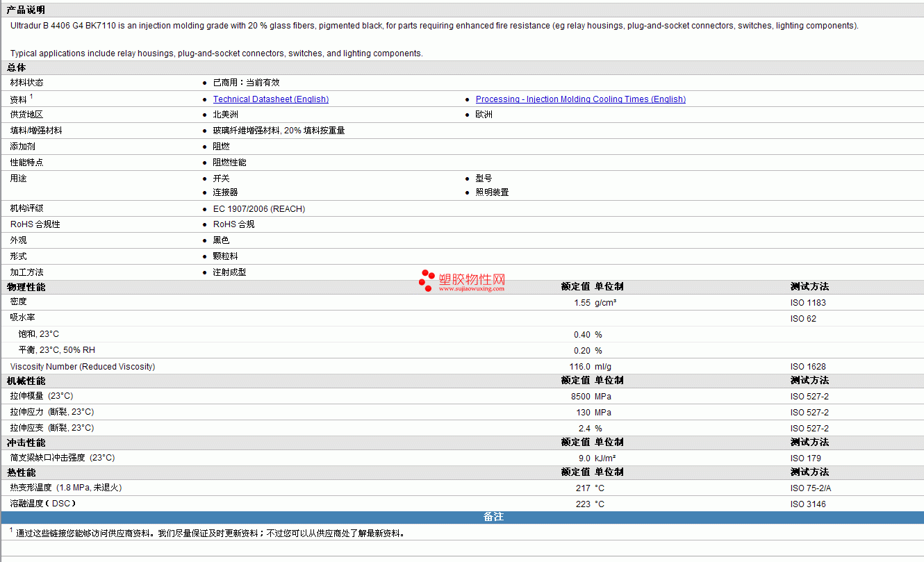Viewport: 924px width, 562px height.
Task: Click the 热性能 section header
Action: [x=22, y=472]
